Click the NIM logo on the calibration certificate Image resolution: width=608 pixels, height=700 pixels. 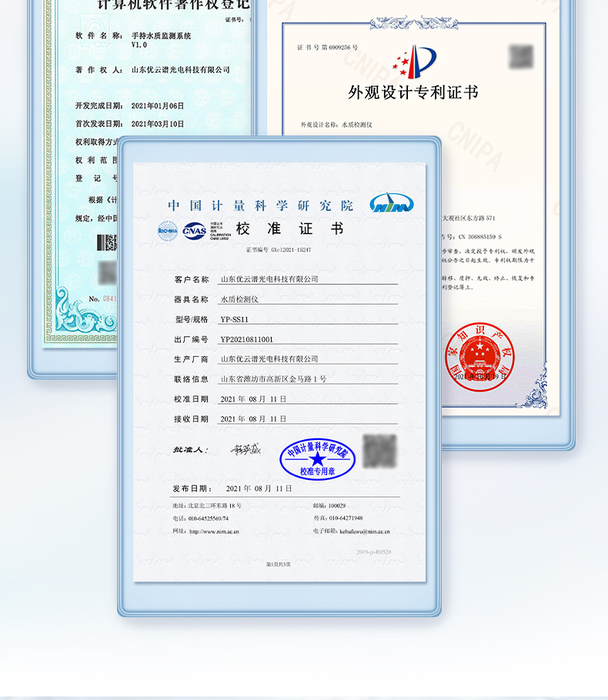391,202
